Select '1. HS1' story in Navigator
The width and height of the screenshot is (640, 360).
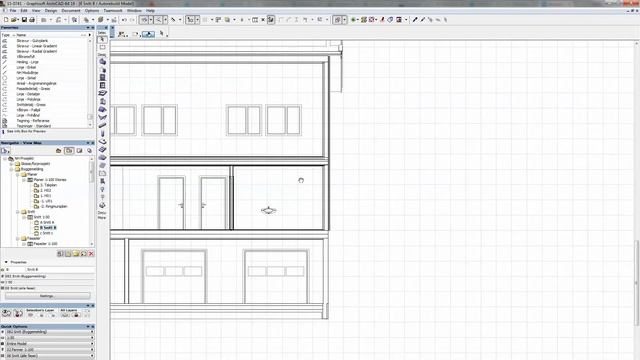[x=45, y=196]
